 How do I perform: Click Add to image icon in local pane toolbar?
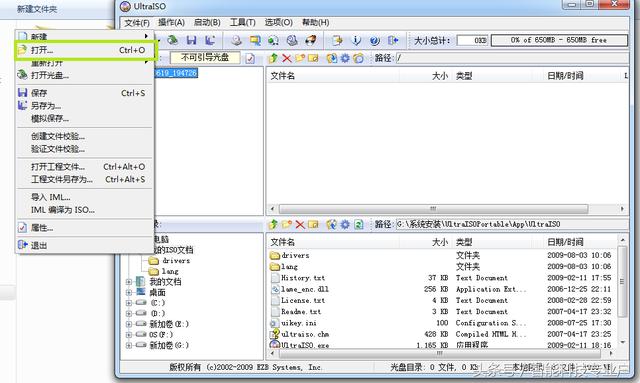tap(331, 224)
